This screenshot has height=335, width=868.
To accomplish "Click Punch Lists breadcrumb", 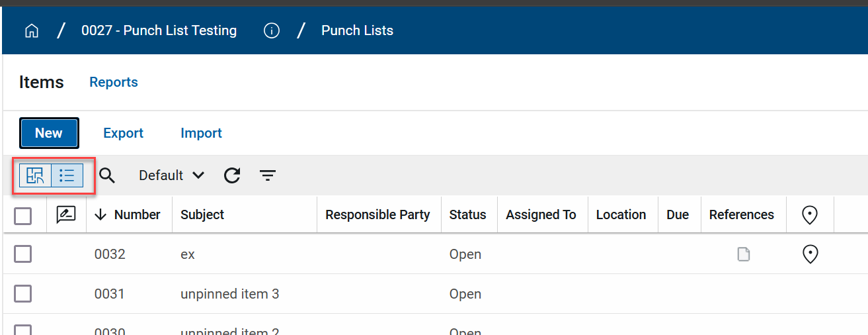I will pos(357,30).
